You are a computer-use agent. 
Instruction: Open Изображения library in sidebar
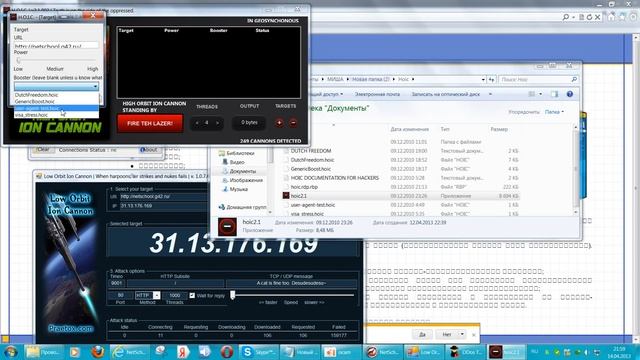pos(246,180)
